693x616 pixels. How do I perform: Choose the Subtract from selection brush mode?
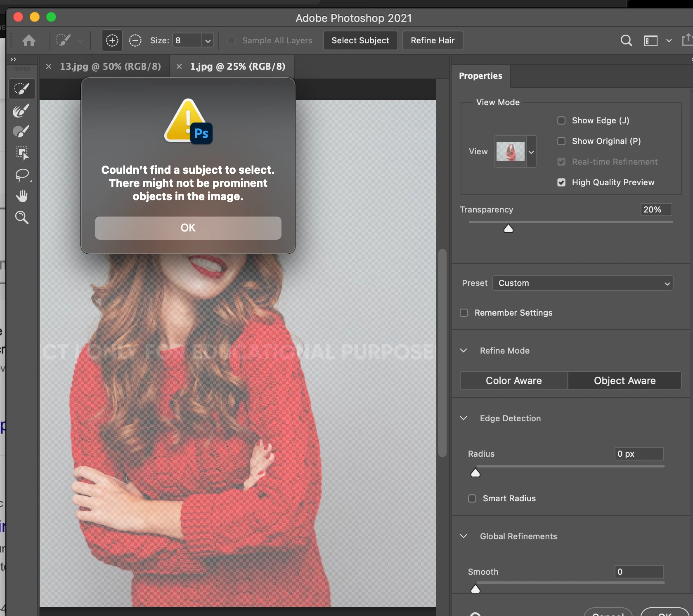click(135, 40)
